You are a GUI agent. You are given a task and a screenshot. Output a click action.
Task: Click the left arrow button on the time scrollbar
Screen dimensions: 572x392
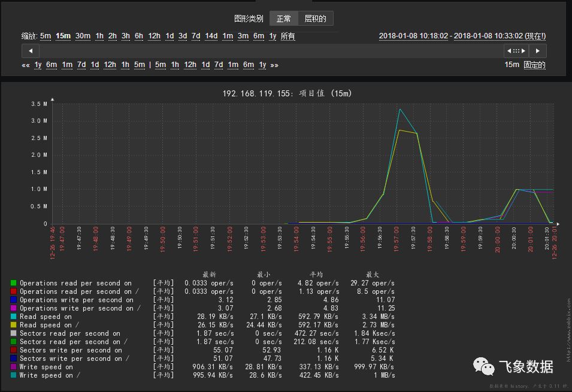[x=31, y=51]
